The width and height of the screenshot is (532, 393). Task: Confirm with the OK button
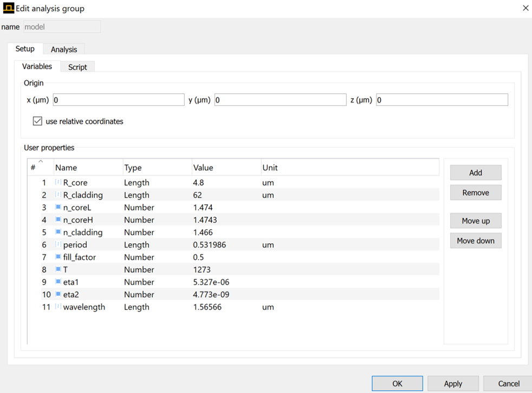coord(397,383)
